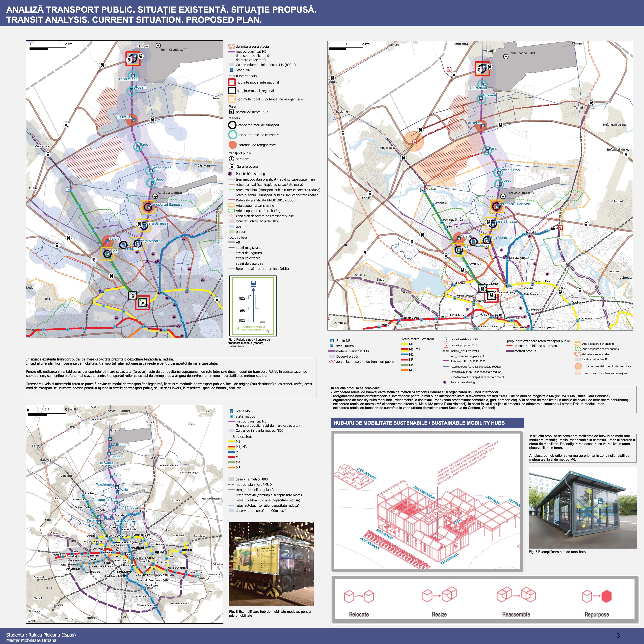Click the red 'nod intermodal international' square icon
This screenshot has height=644, width=644.
pyautogui.click(x=232, y=82)
